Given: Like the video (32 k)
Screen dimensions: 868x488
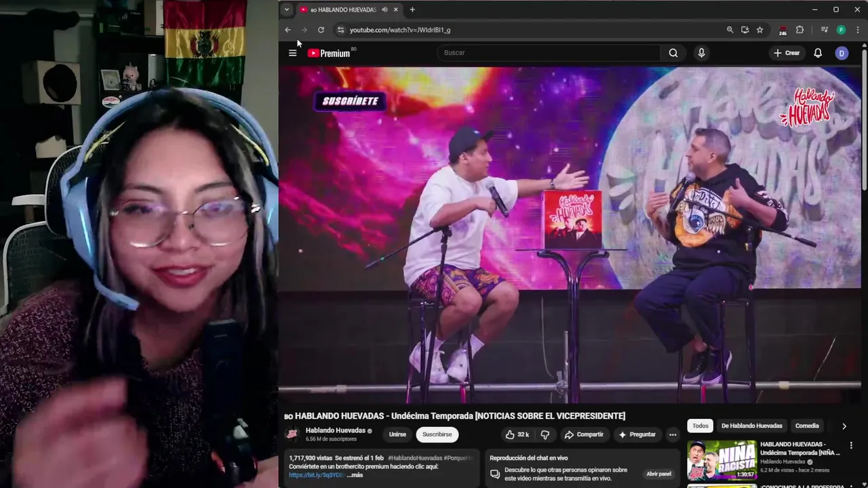Looking at the screenshot, I should click(517, 434).
